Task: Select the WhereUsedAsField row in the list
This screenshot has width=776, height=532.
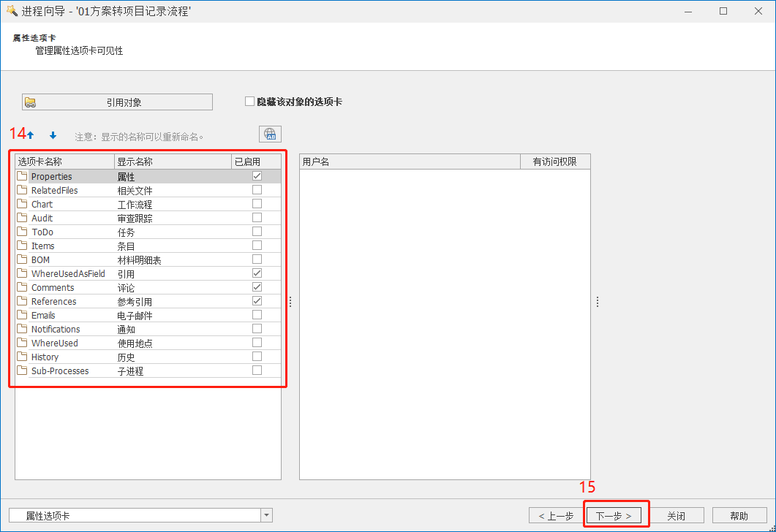Action: tap(68, 274)
